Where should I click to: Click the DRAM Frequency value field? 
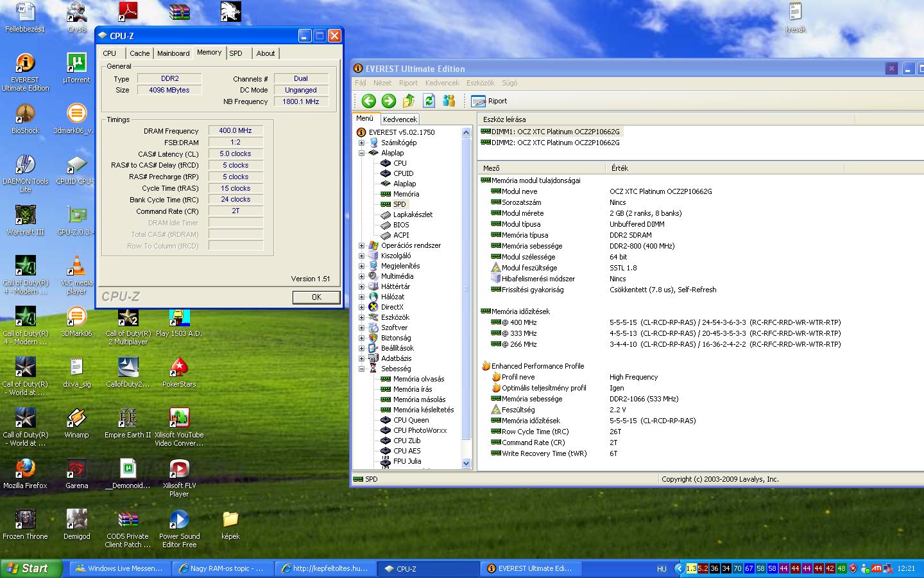pyautogui.click(x=235, y=130)
